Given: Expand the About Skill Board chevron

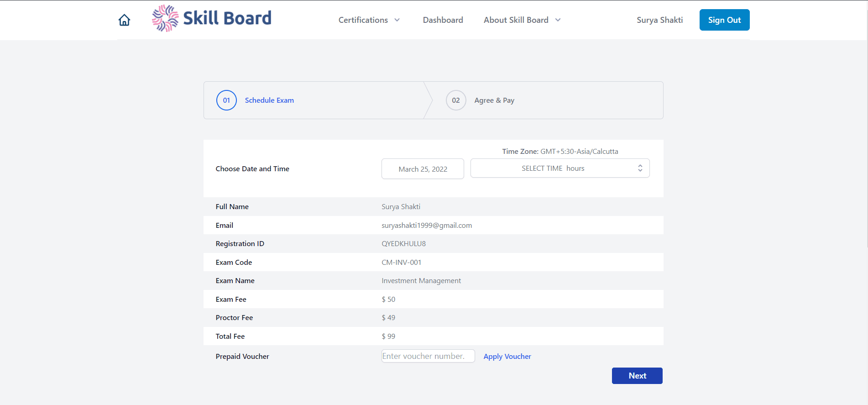Looking at the screenshot, I should click(558, 20).
